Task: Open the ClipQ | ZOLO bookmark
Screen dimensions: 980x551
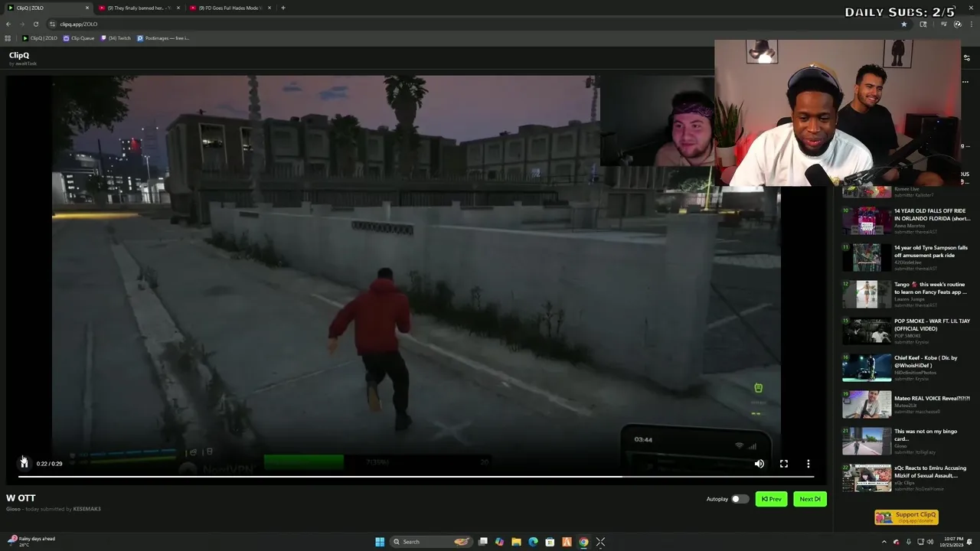Action: coord(40,38)
